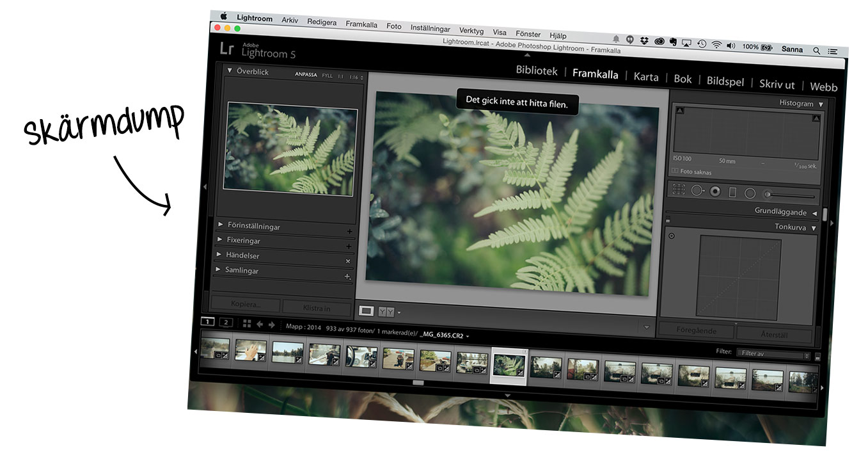Activate the Tone Curve targeted adjustment tool
Screen dimensions: 868x475
(672, 236)
